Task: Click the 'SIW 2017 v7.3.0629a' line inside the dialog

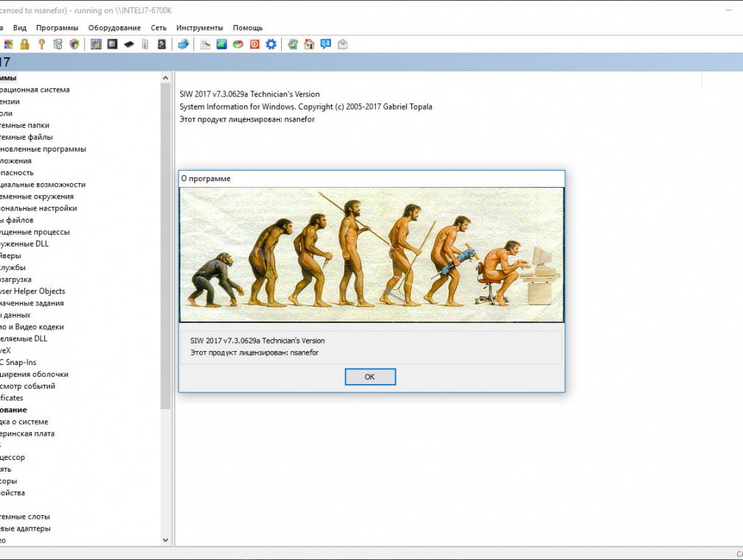Action: click(257, 341)
